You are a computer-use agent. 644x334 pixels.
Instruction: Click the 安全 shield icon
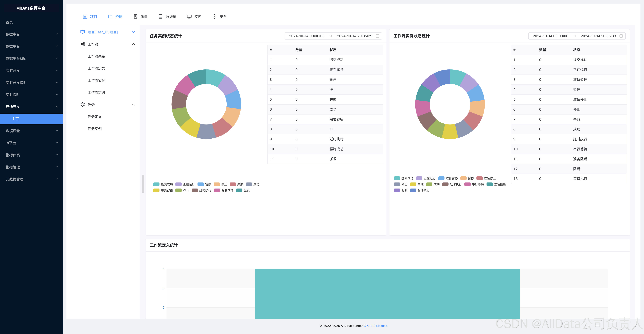coord(214,17)
